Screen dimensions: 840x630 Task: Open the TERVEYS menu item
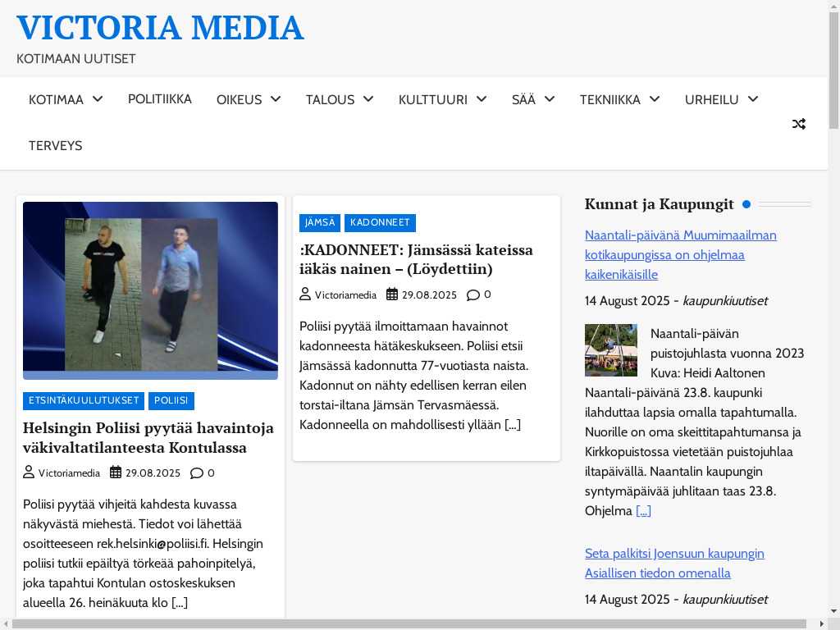[56, 146]
